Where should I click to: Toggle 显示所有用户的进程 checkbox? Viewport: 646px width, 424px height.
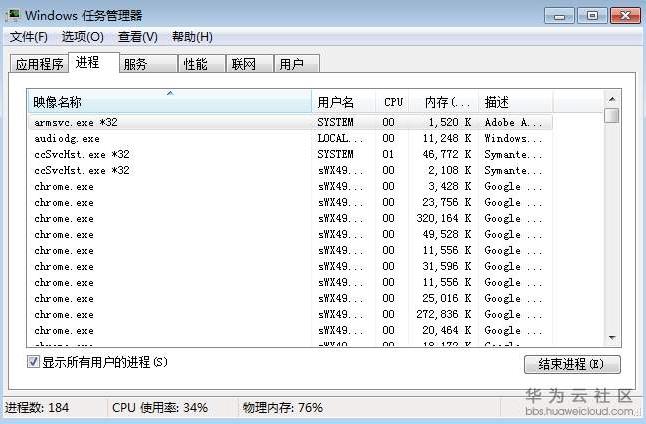coord(33,362)
